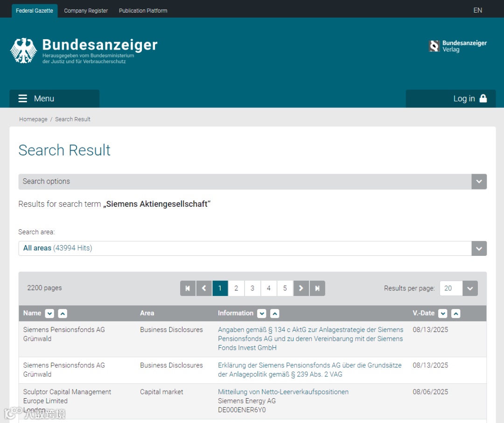Go to the next results page
Image resolution: width=504 pixels, height=423 pixels.
click(301, 288)
